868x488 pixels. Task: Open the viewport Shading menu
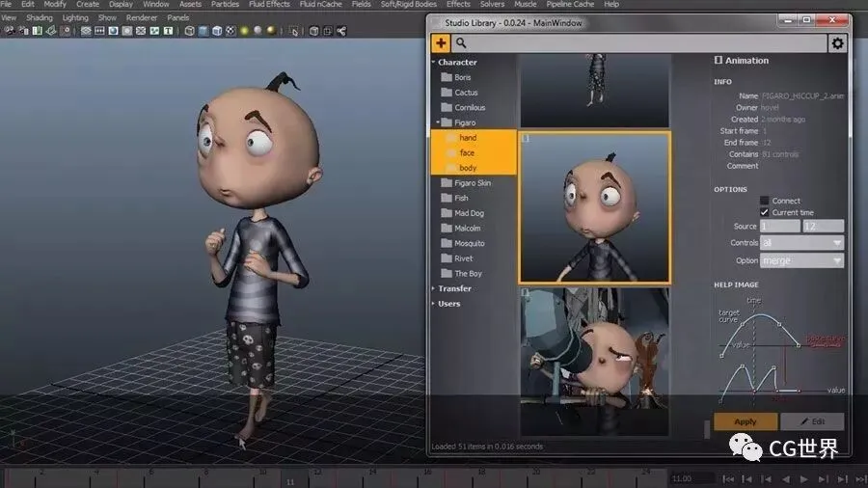point(40,17)
